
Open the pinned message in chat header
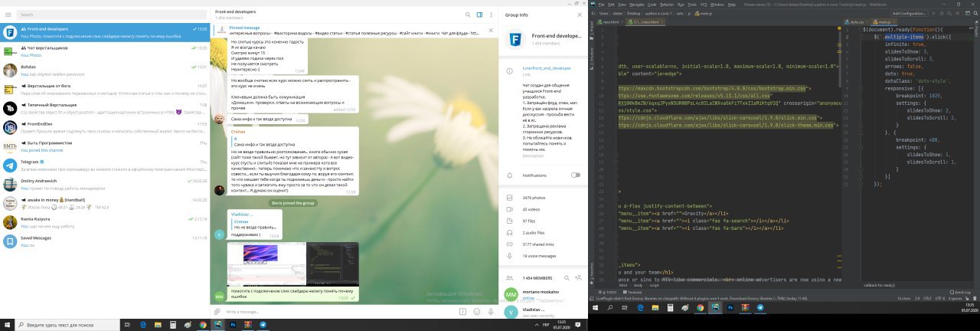(352, 31)
